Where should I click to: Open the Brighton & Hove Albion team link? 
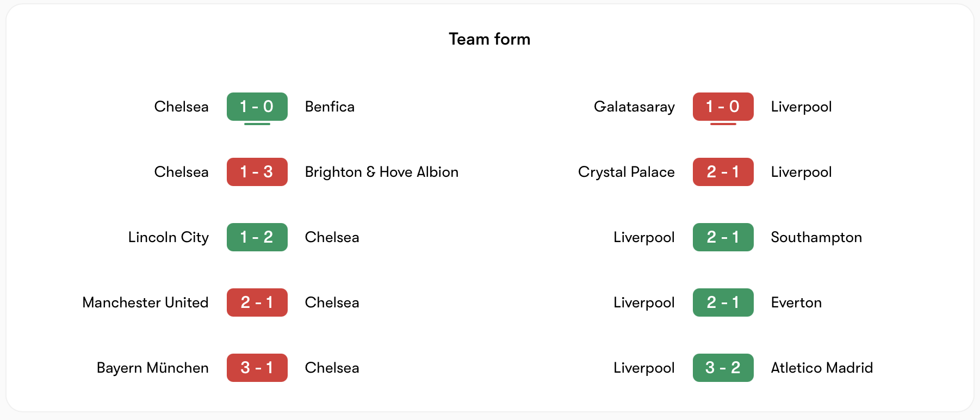[381, 172]
